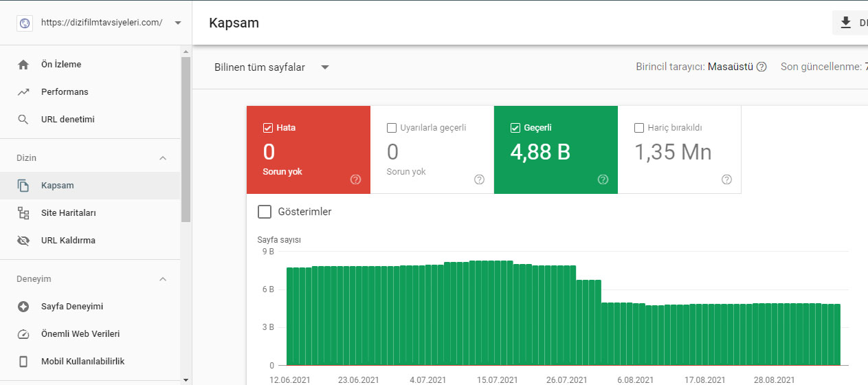Click the Site Haritaları sitemap icon
868x385 pixels.
point(23,213)
